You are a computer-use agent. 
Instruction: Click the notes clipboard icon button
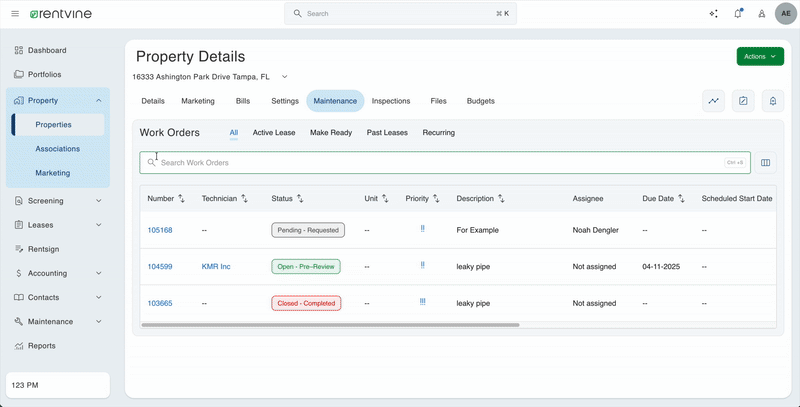point(743,101)
